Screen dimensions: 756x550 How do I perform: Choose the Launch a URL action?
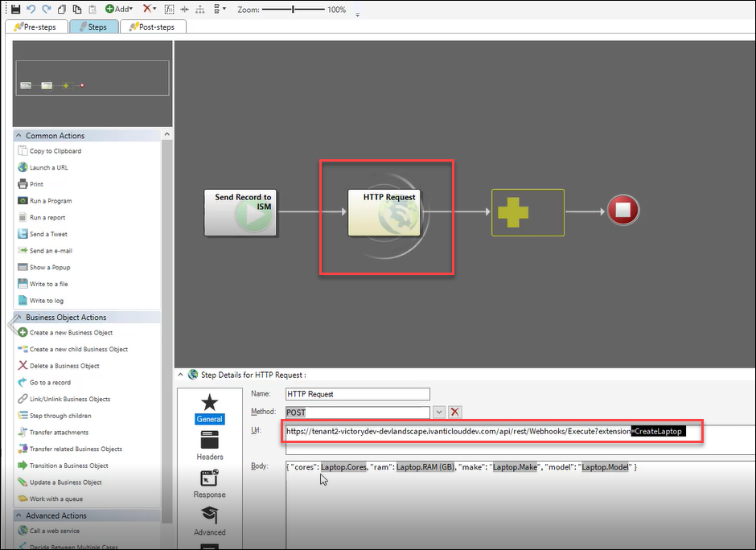(48, 167)
